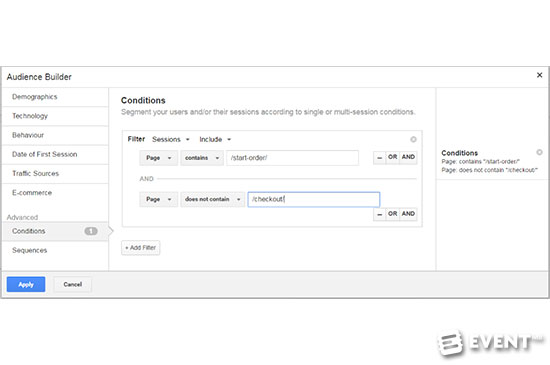Open the Traffic Sources section
The width and height of the screenshot is (550, 365).
pyautogui.click(x=55, y=174)
